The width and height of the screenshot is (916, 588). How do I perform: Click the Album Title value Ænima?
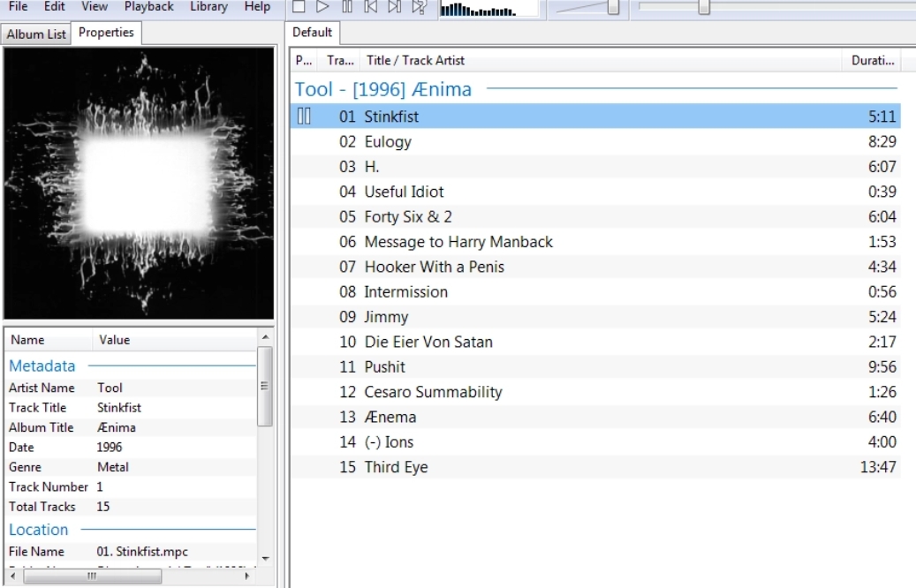[x=117, y=427]
